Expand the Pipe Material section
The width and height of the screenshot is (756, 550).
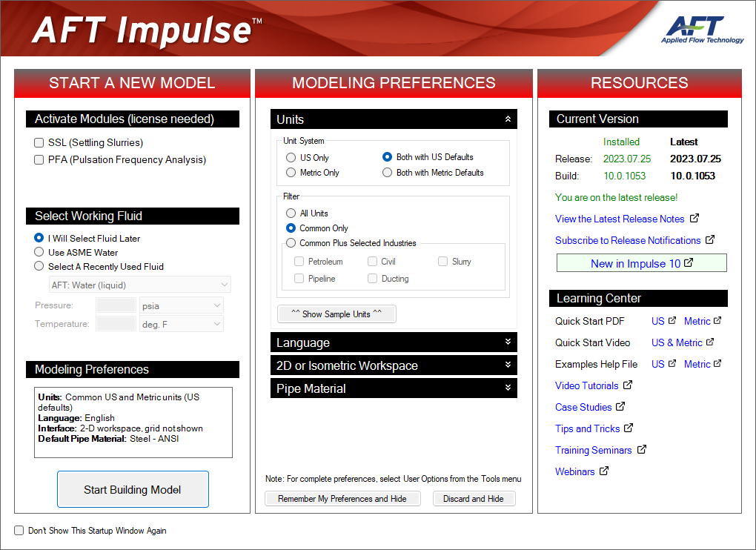[508, 388]
